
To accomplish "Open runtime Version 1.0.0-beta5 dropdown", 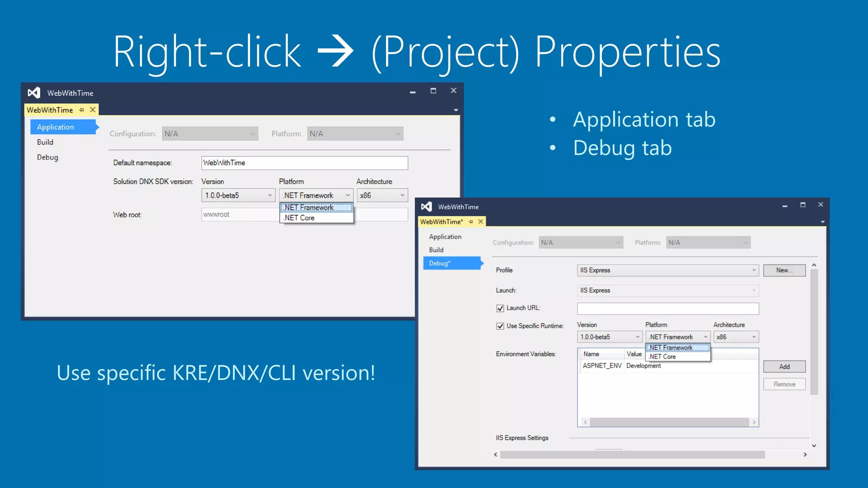I will (x=610, y=337).
